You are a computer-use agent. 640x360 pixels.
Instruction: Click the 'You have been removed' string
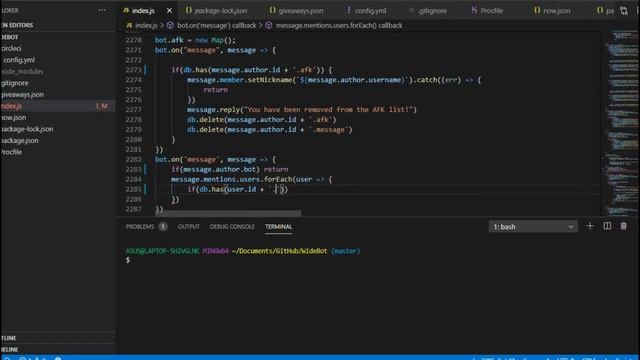[x=329, y=110]
